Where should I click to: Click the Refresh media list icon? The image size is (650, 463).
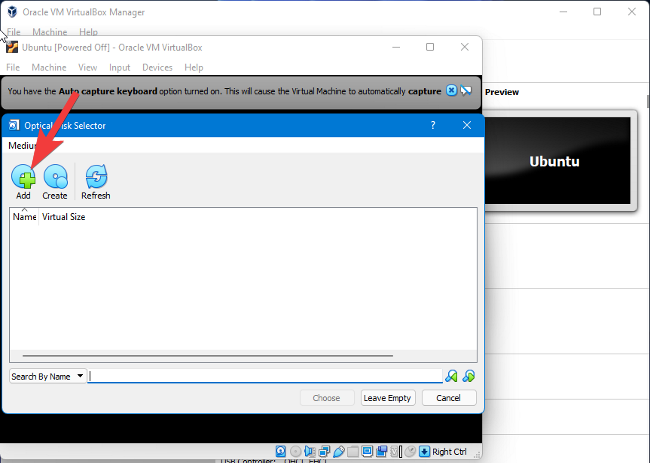(x=96, y=177)
